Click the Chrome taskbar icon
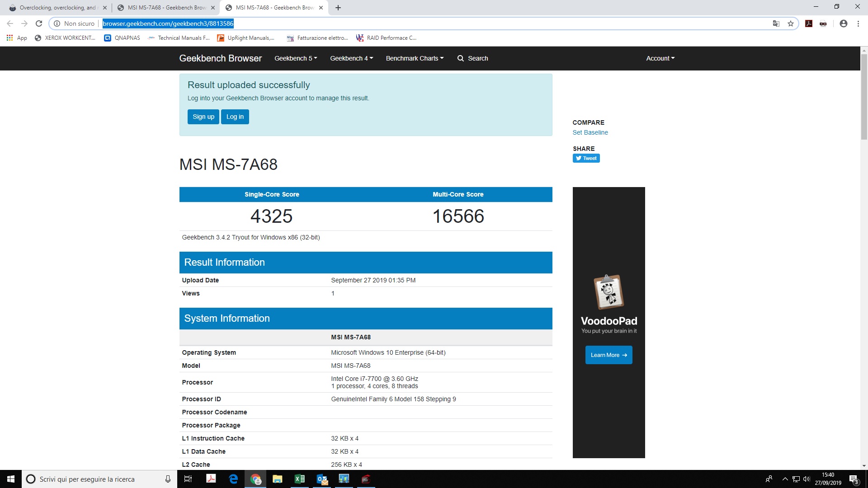 click(255, 479)
